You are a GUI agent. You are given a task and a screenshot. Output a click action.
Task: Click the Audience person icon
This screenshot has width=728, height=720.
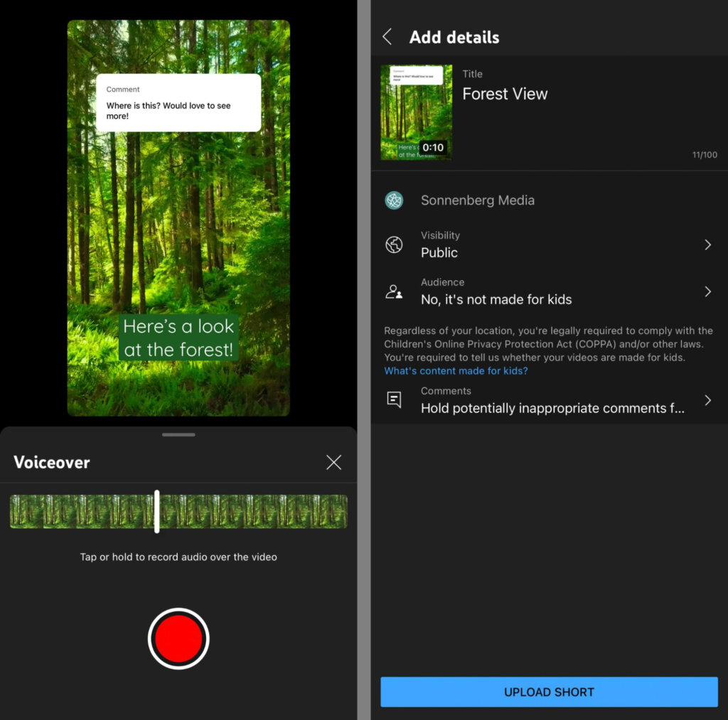pyautogui.click(x=394, y=291)
